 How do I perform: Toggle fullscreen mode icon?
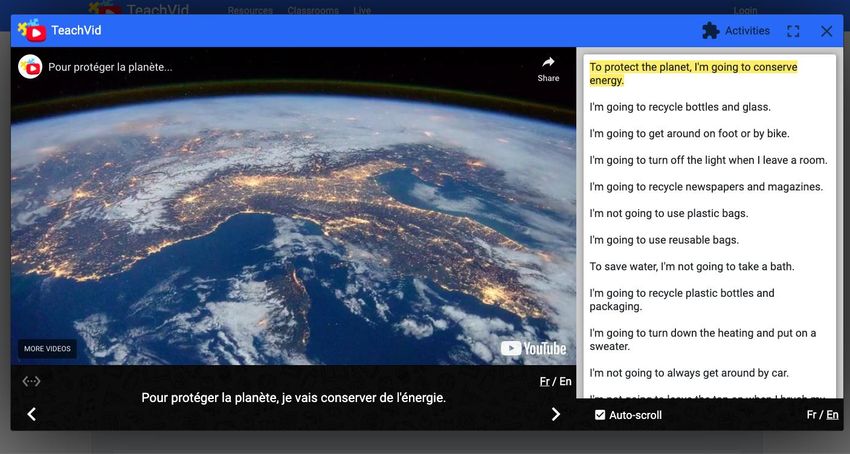tap(793, 31)
